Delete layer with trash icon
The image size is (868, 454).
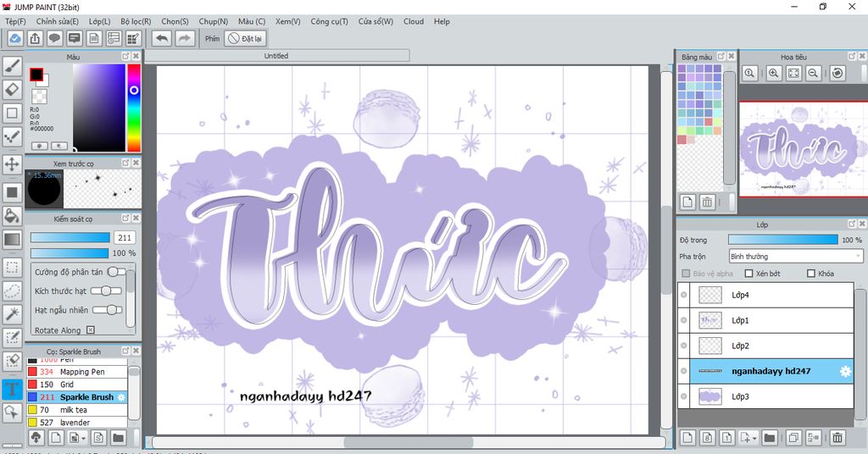[x=837, y=438]
